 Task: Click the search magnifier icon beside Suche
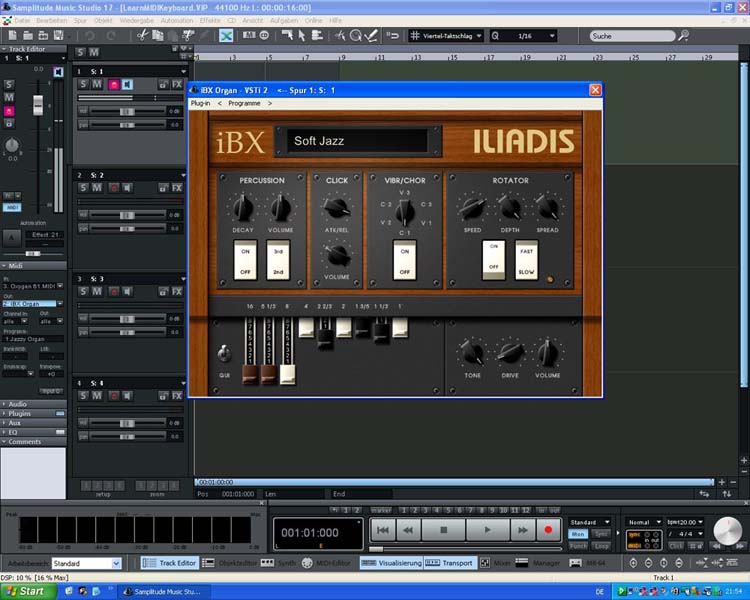pyautogui.click(x=684, y=35)
